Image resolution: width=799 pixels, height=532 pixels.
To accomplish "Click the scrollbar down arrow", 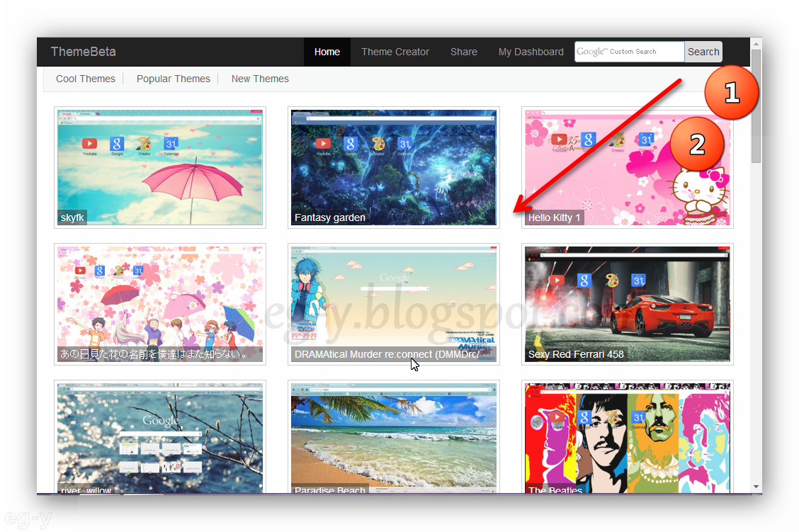I will [x=756, y=487].
